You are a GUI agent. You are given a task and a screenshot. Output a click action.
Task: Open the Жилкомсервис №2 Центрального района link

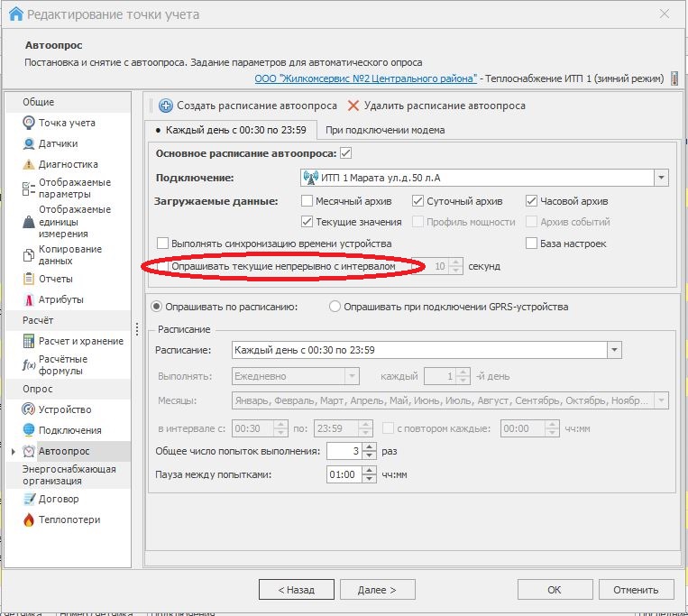point(365,79)
